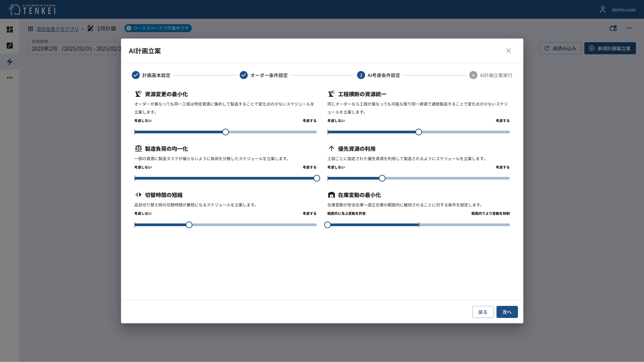Click the workspace switch icon top right
Screen dimensions: 644x362
(x=613, y=28)
